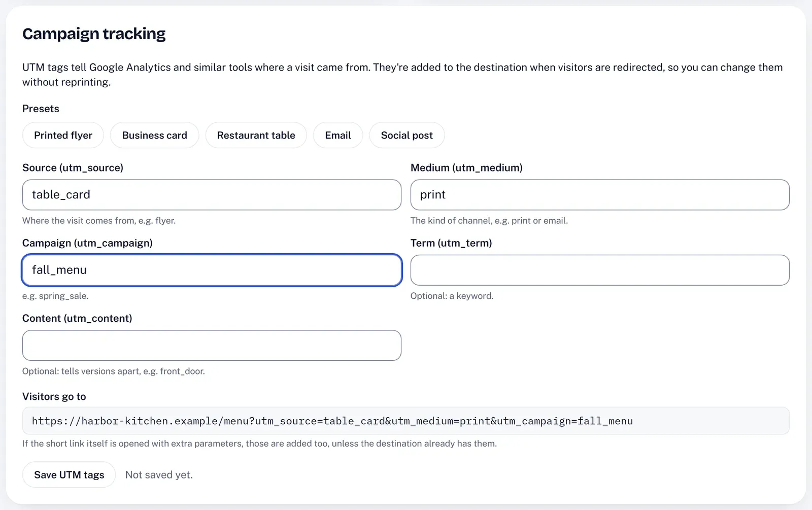The image size is (812, 510).
Task: Apply the Business card preset
Action: 154,135
